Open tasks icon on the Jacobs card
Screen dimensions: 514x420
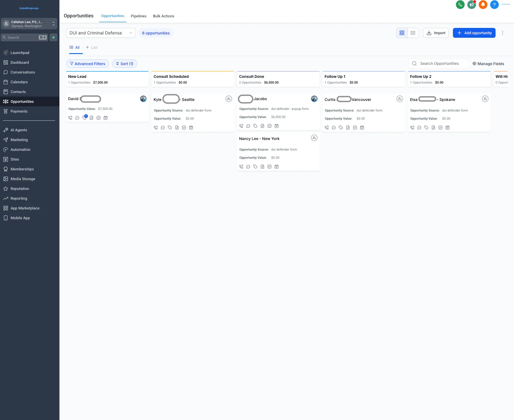tap(269, 126)
